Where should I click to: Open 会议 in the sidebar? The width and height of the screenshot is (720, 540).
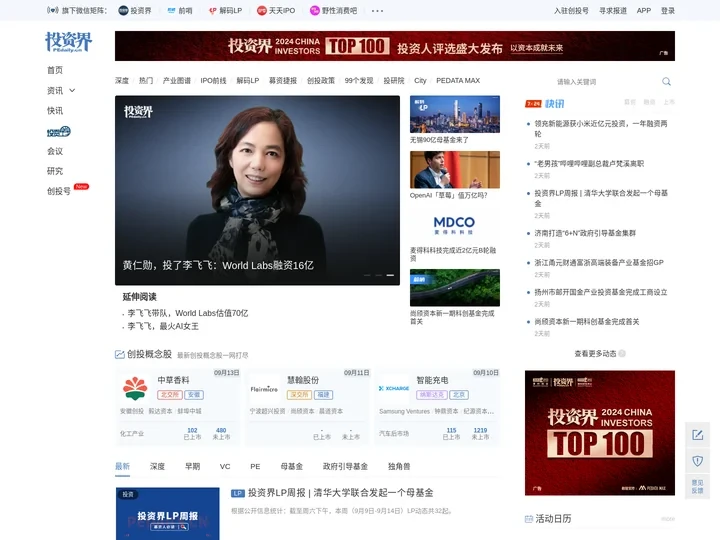pyautogui.click(x=55, y=151)
